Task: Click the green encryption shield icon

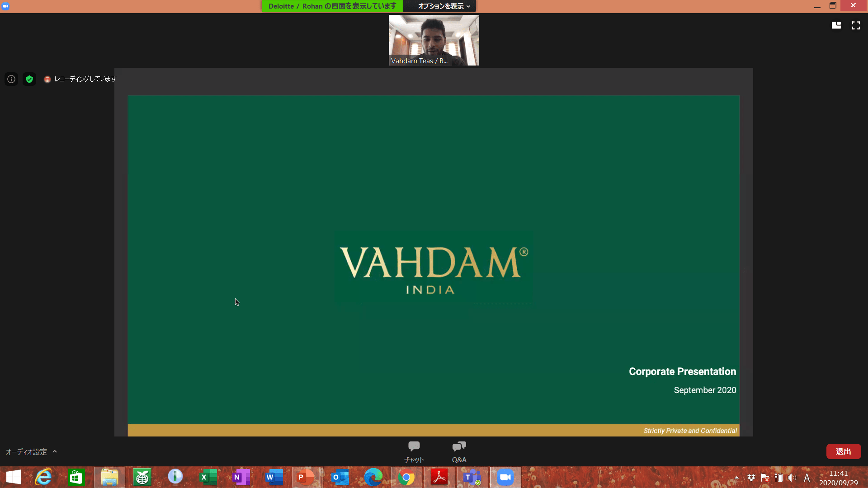Action: 29,79
